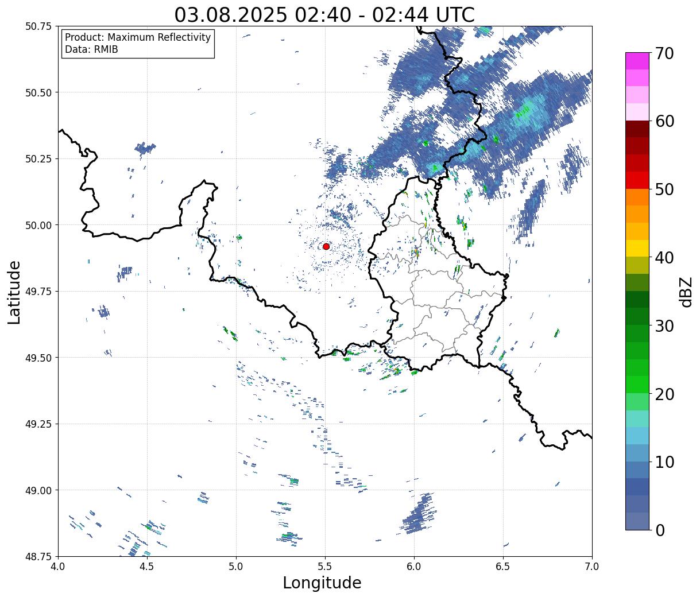Viewport: 700px width, 597px height.
Task: Pick the darkest green swatch near 35 dBZ
Action: [637, 300]
